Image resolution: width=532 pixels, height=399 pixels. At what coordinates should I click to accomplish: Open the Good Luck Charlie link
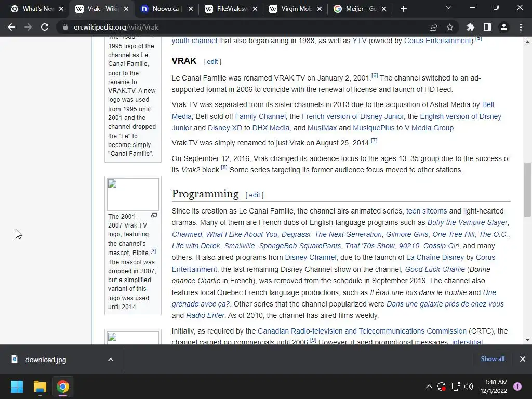435,269
